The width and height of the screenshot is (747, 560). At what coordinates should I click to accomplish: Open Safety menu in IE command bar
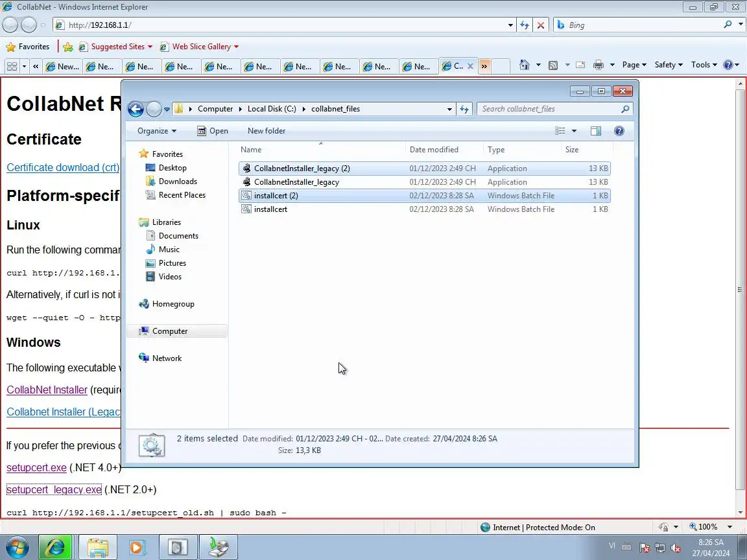[x=669, y=65]
